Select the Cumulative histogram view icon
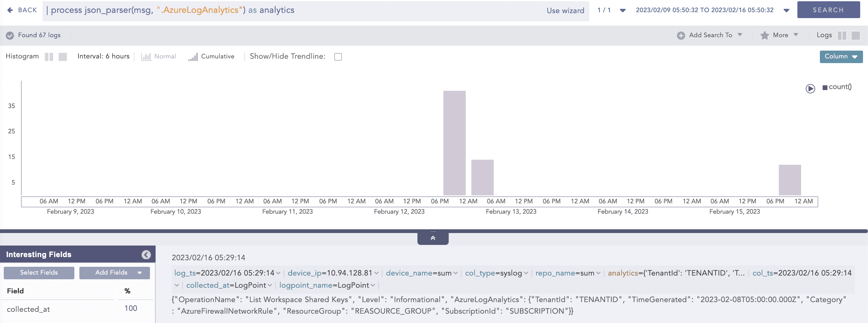Viewport: 868px width, 323px height. coord(193,57)
